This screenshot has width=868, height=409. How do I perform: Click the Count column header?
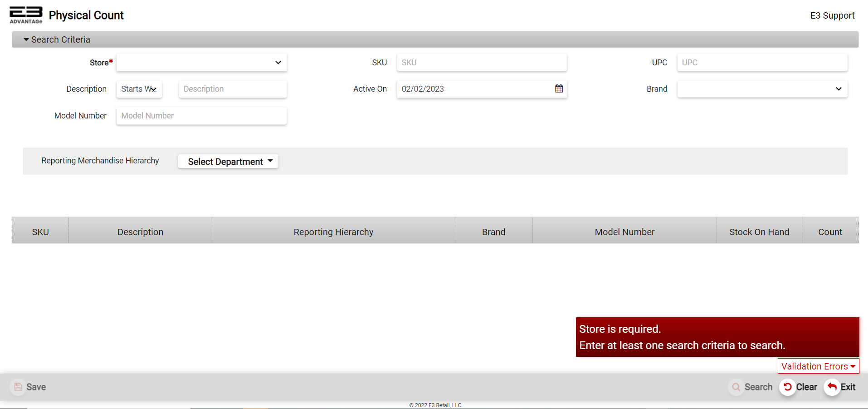[830, 232]
